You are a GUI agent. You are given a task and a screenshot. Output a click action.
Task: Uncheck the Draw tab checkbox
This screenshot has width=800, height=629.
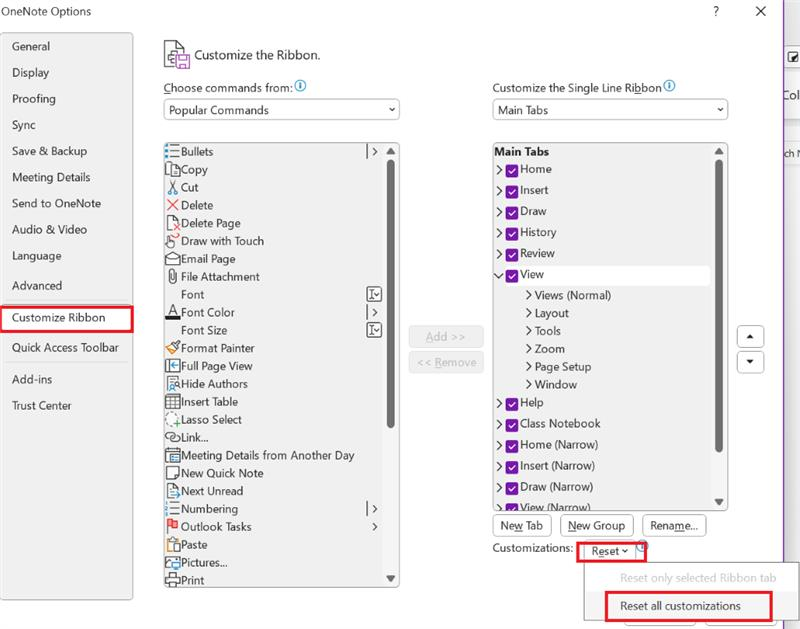tap(512, 212)
